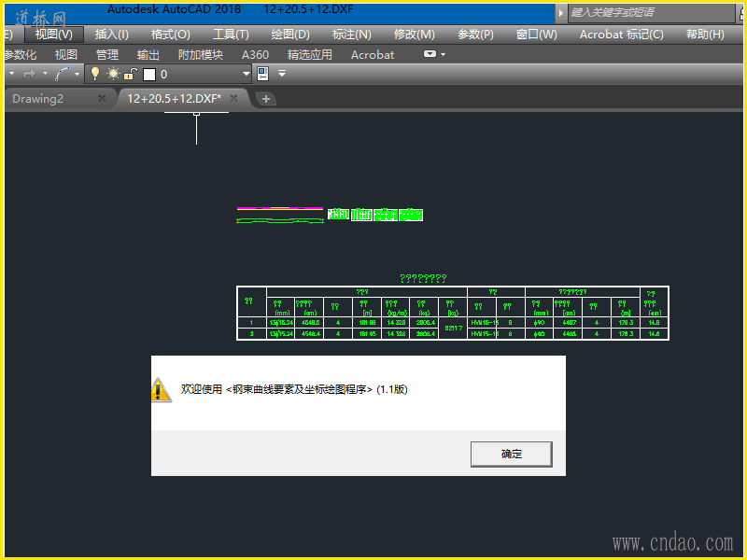Click table cell 4548.5 in row 1
This screenshot has width=747, height=560.
310,322
